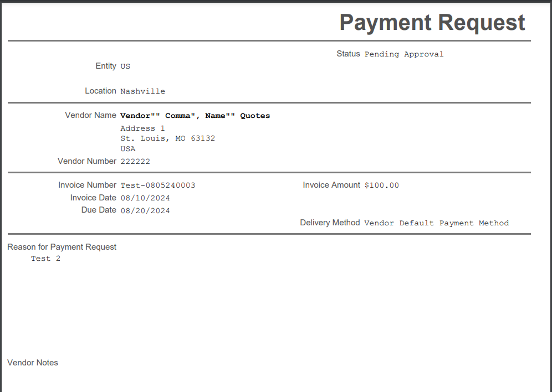This screenshot has height=392, width=552.
Task: Click the Delivery Method label
Action: (x=330, y=223)
